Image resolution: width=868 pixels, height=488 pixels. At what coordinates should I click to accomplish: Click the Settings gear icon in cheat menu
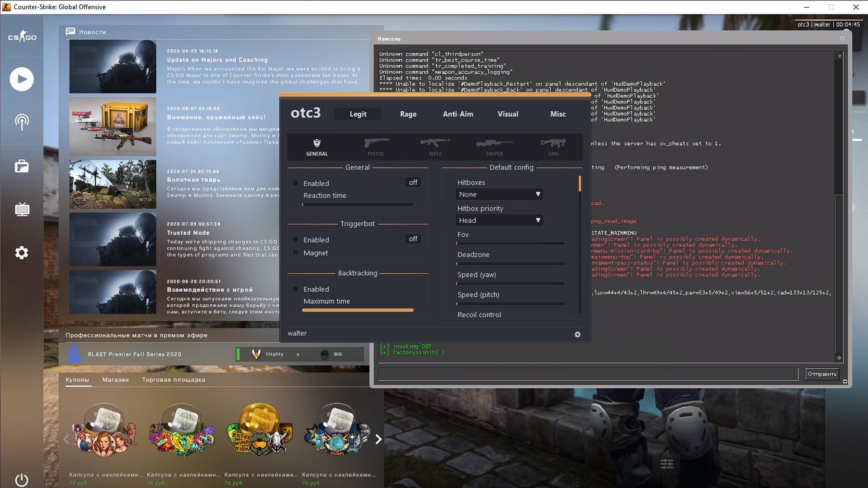tap(578, 334)
